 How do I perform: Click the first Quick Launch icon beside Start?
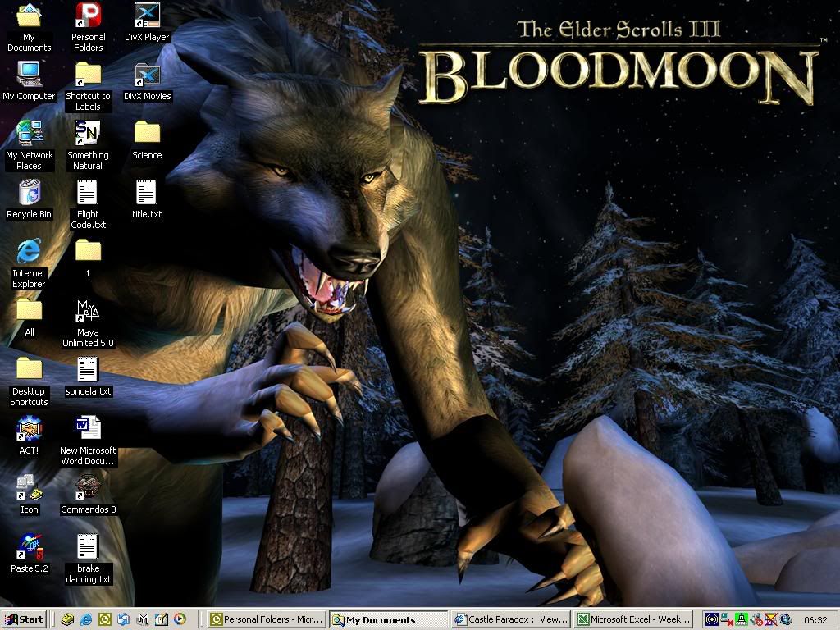point(67,619)
